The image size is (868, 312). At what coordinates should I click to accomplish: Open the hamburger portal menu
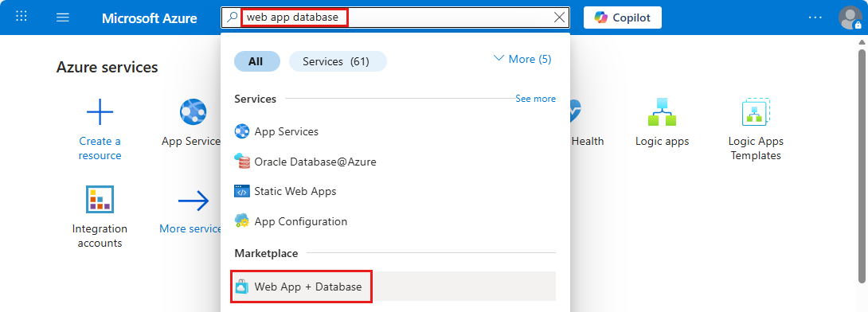point(63,18)
